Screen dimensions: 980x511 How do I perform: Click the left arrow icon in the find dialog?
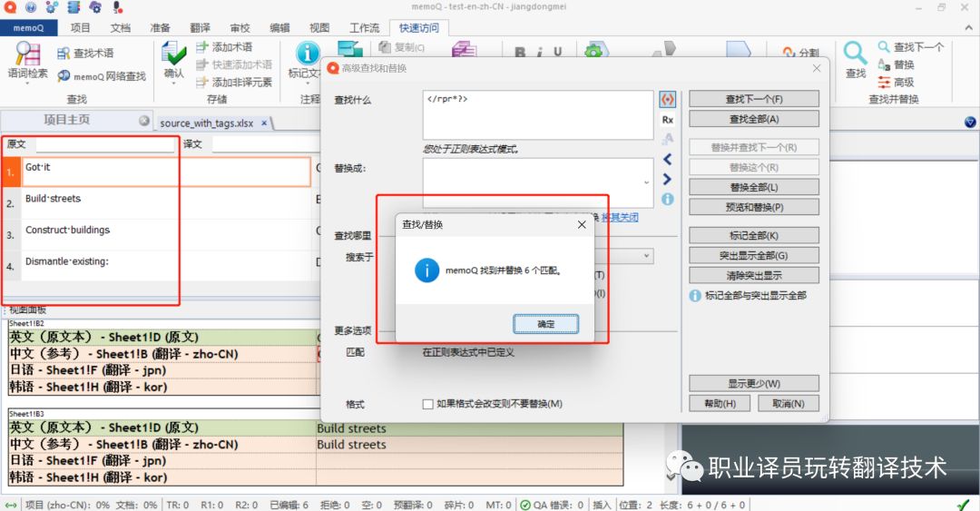668,159
